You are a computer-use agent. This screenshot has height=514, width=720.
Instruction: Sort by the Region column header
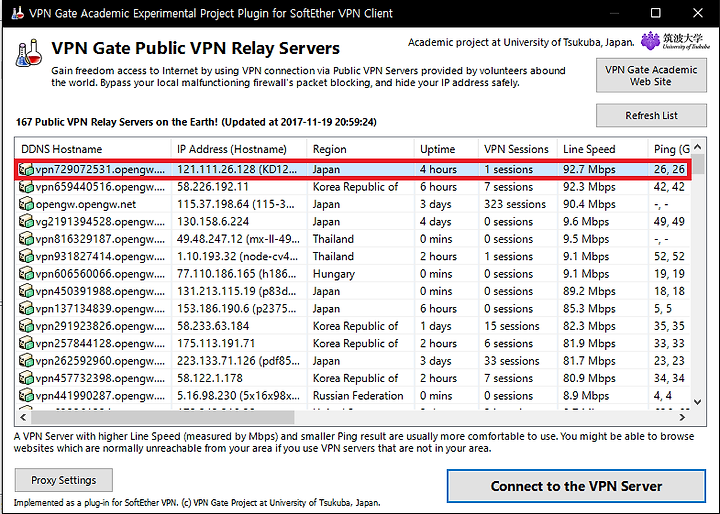point(360,149)
